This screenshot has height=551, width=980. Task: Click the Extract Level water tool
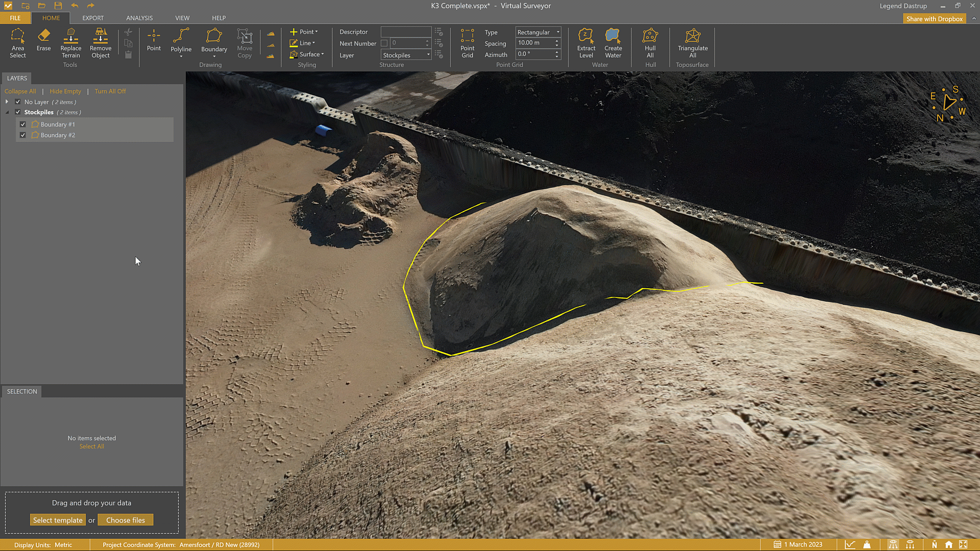click(x=586, y=43)
